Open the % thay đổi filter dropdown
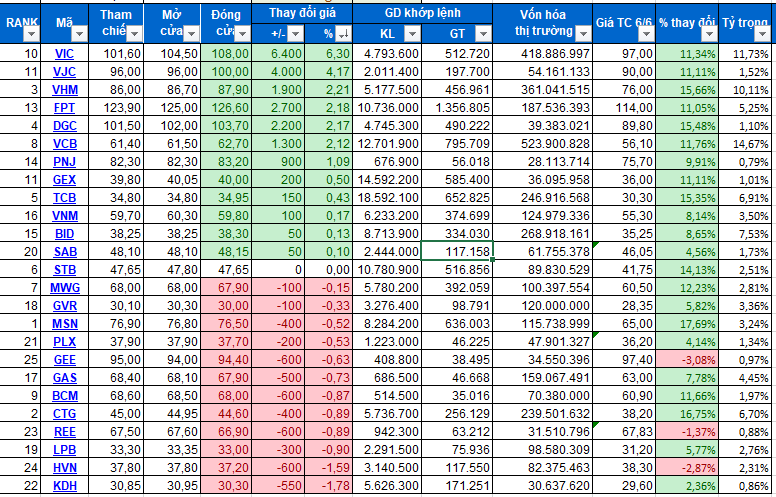The width and height of the screenshot is (776, 497). click(x=709, y=34)
